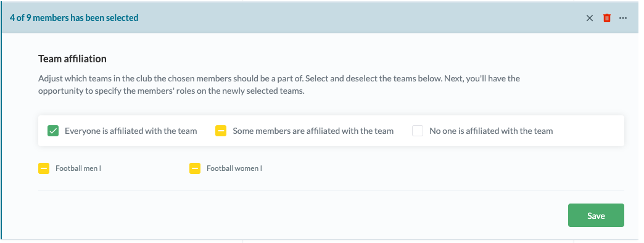Viewport: 644px width, 243px height.
Task: Click the empty middle of the blue header bar
Action: click(361, 18)
